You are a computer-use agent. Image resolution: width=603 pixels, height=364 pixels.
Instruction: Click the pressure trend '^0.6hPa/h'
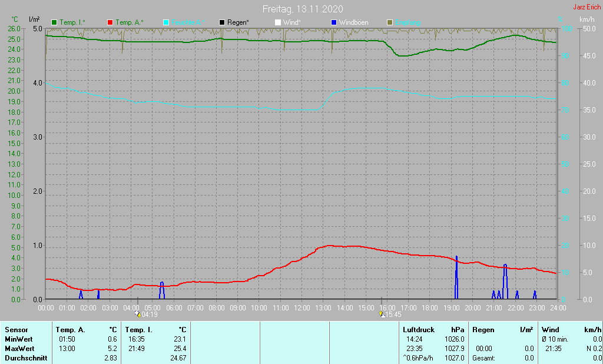coord(418,358)
